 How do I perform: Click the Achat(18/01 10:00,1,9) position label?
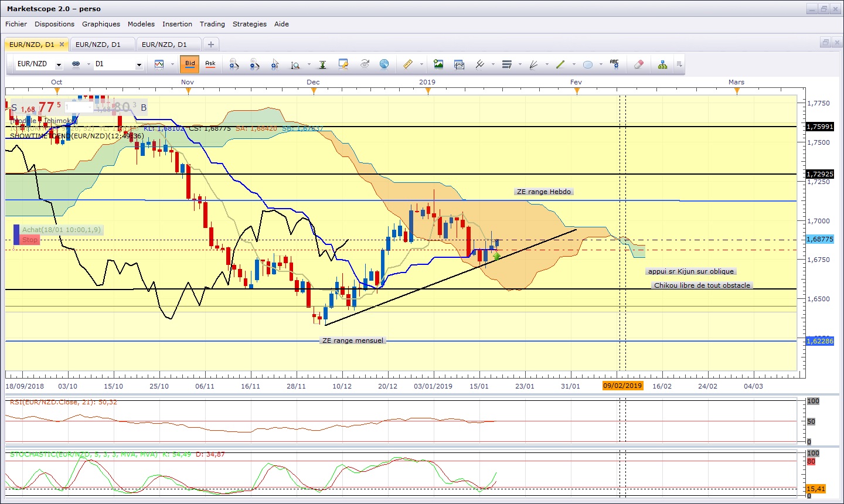click(x=62, y=230)
